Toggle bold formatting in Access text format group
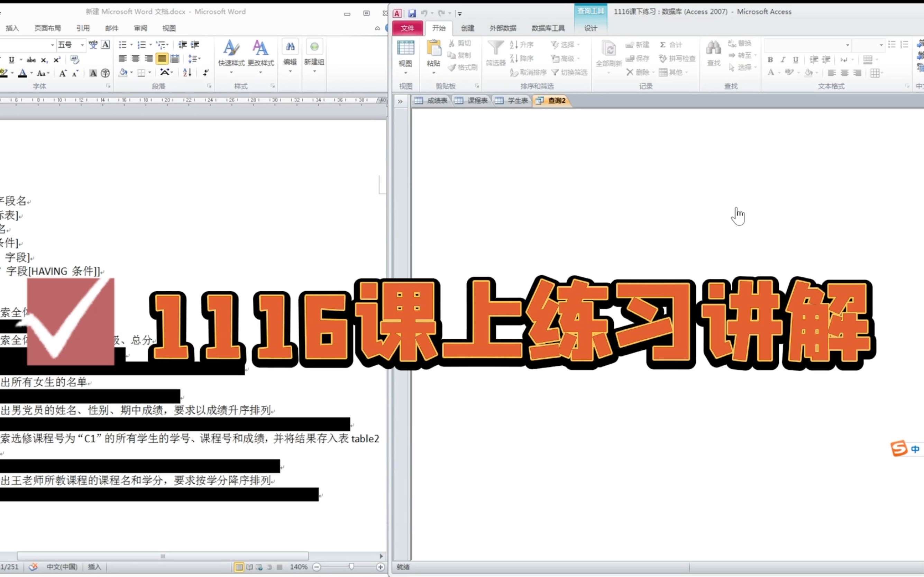The height and width of the screenshot is (577, 924). 770,59
